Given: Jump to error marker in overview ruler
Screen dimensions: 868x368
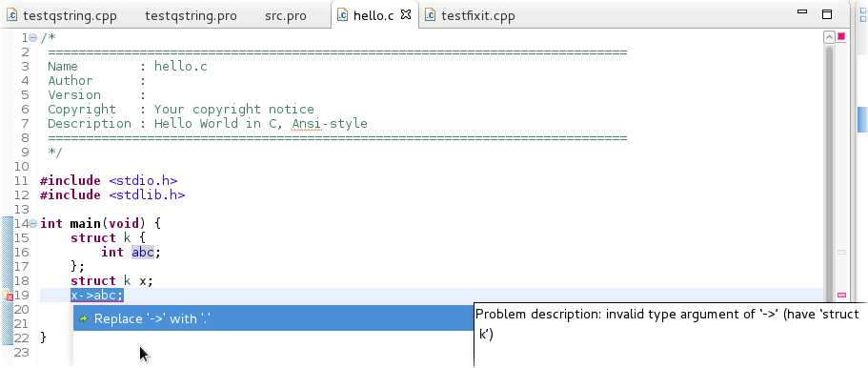Looking at the screenshot, I should [842, 296].
